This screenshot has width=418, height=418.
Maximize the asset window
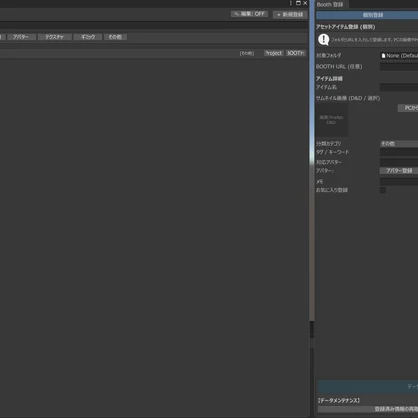[x=298, y=3]
